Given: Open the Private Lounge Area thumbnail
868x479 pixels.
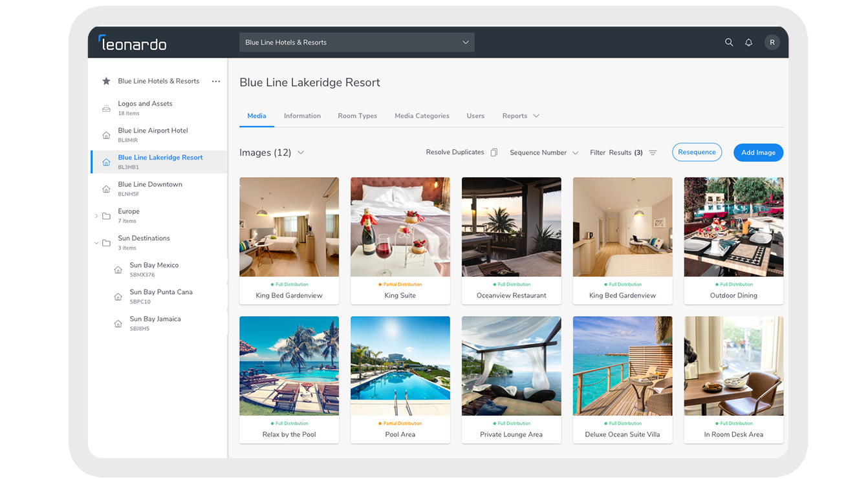Looking at the screenshot, I should [x=512, y=366].
